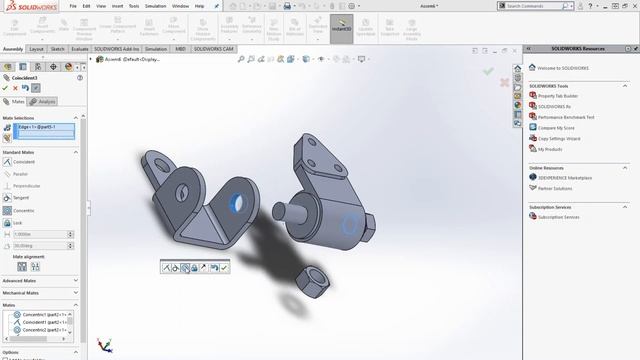Switch to the SOLIDWORKS CAM ribbon tab
This screenshot has height=360, width=640.
(x=213, y=49)
